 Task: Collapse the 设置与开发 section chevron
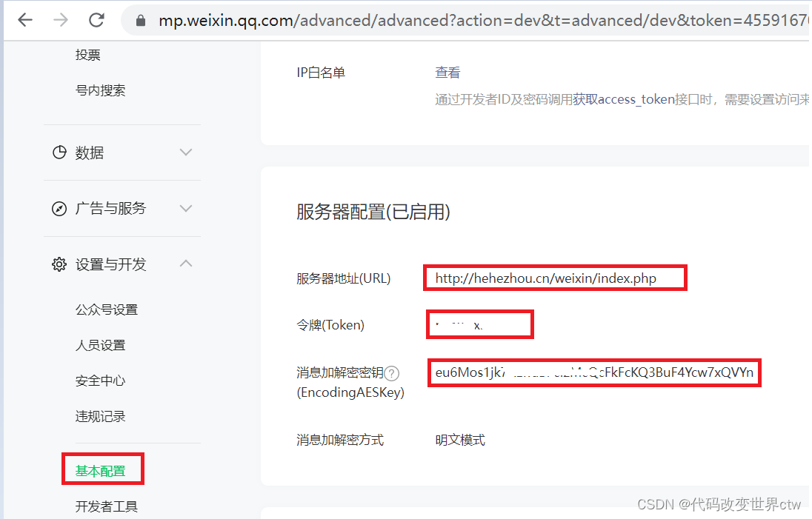(x=185, y=263)
